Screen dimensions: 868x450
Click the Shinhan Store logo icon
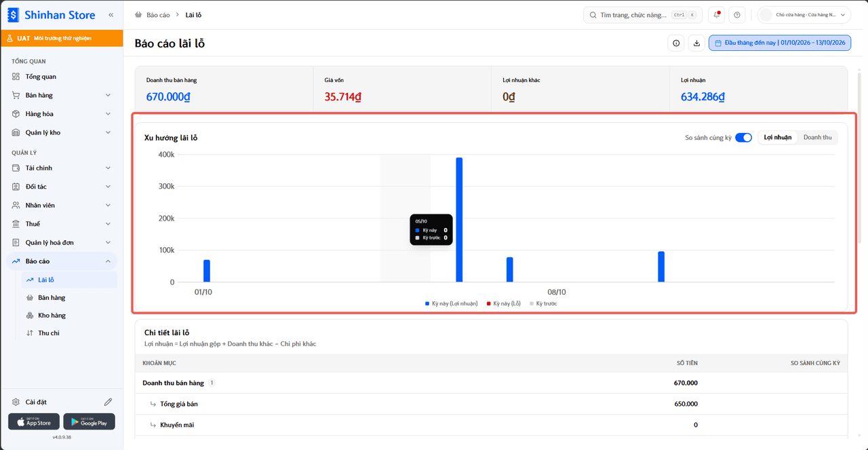point(14,14)
